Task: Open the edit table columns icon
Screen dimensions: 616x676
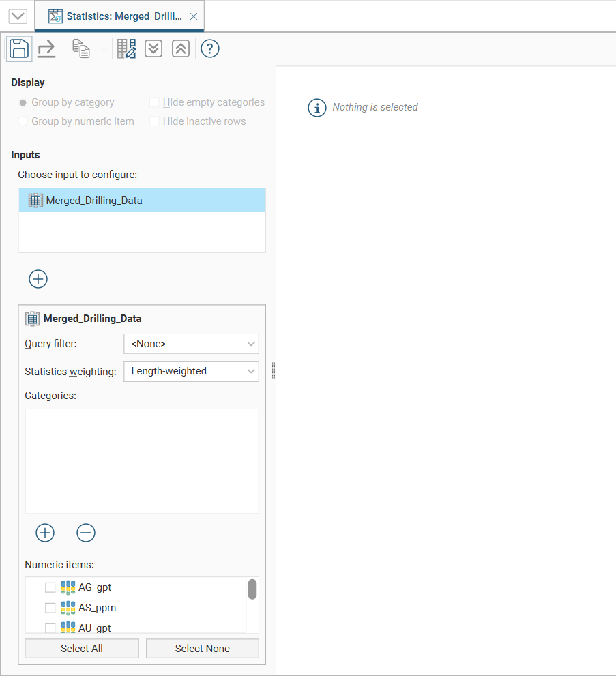Action: pyautogui.click(x=126, y=48)
